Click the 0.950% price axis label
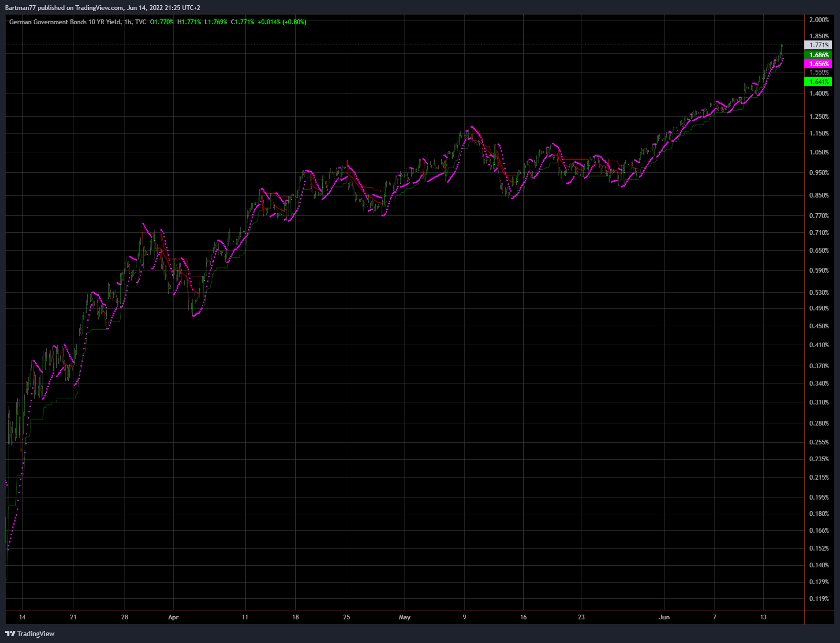 (819, 173)
